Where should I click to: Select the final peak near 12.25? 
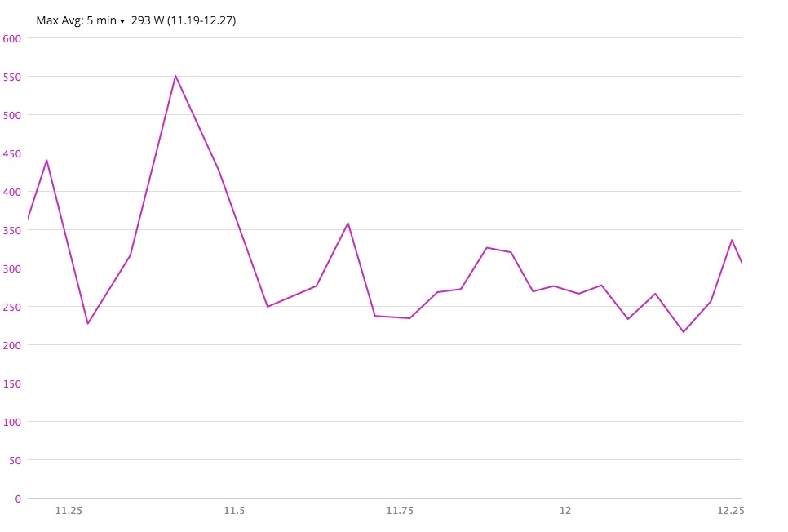pos(732,240)
